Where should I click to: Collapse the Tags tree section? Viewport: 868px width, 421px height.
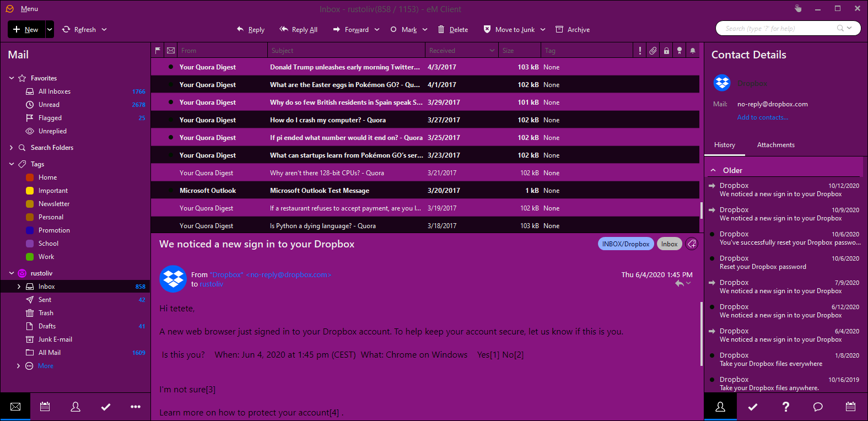pyautogui.click(x=12, y=164)
